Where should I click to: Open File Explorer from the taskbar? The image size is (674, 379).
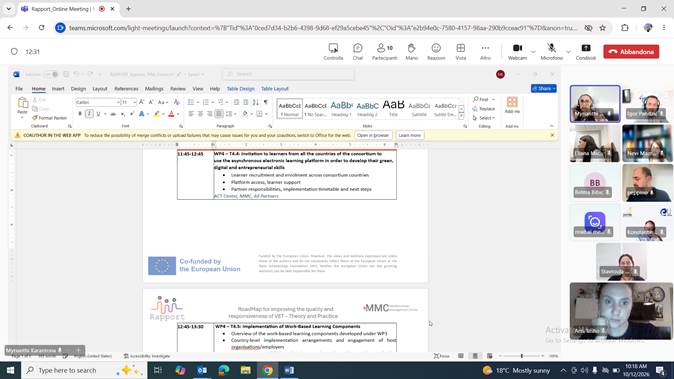point(245,370)
